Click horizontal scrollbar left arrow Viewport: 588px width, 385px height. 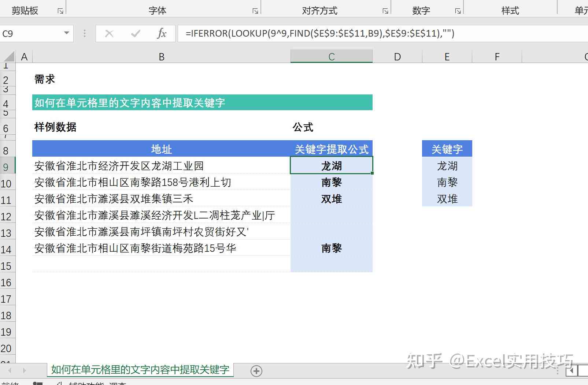click(571, 371)
